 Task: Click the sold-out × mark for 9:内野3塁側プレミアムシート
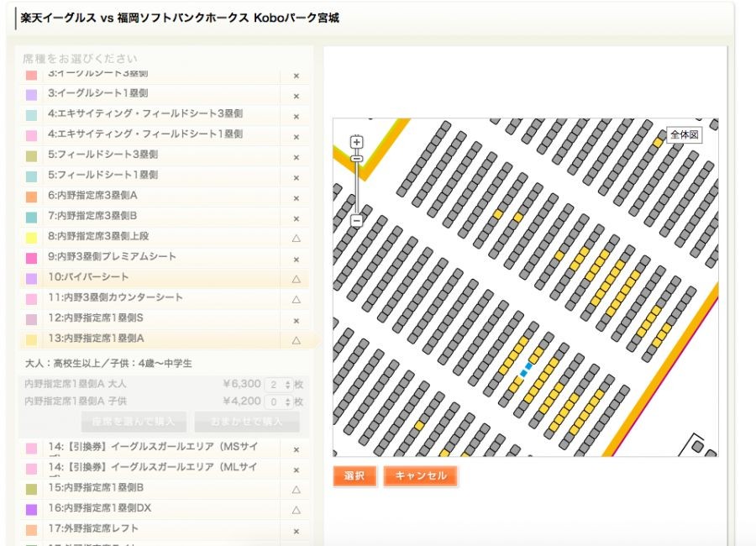click(297, 260)
